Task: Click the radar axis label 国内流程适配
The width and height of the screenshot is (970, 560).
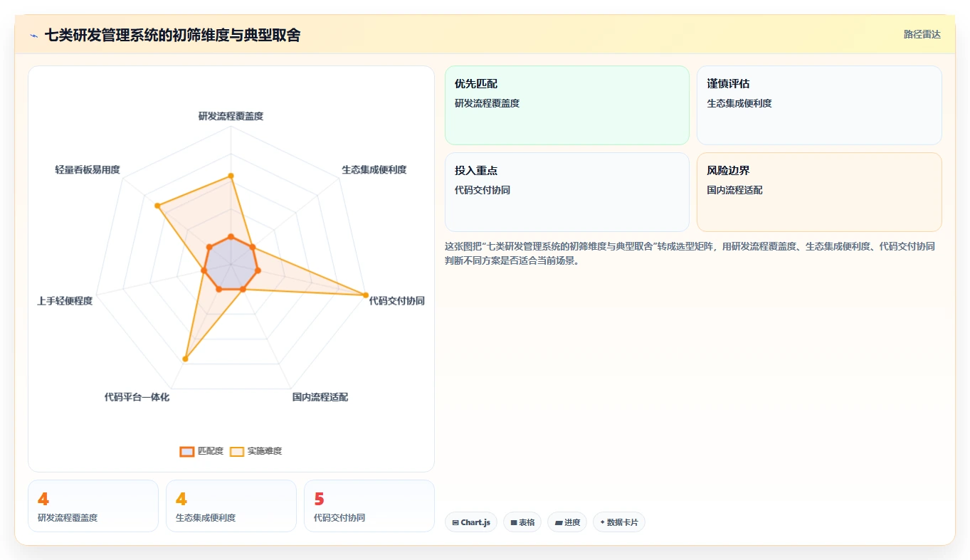Action: (x=320, y=397)
